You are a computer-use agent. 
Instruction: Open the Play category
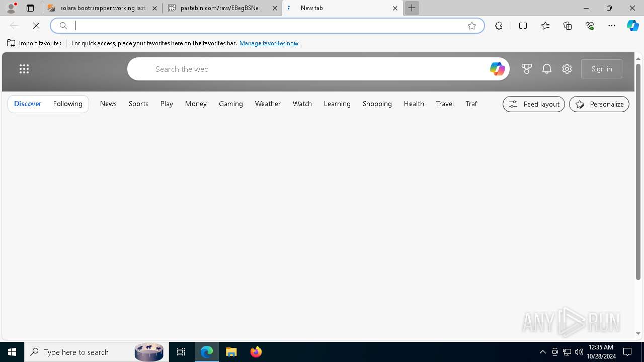point(167,104)
